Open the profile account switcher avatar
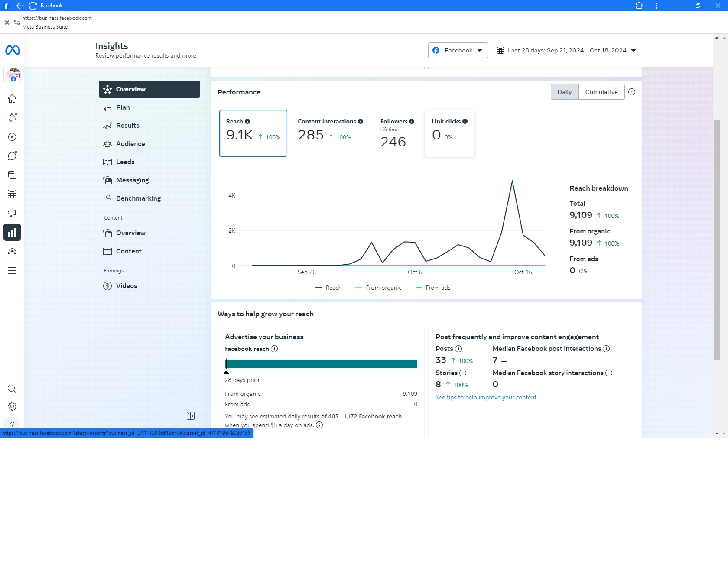This screenshot has width=728, height=564. click(x=13, y=75)
